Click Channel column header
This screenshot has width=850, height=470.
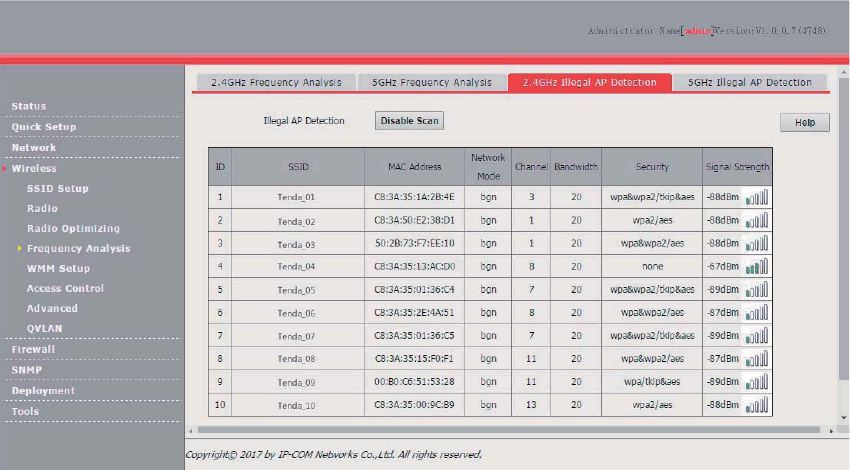click(x=531, y=167)
